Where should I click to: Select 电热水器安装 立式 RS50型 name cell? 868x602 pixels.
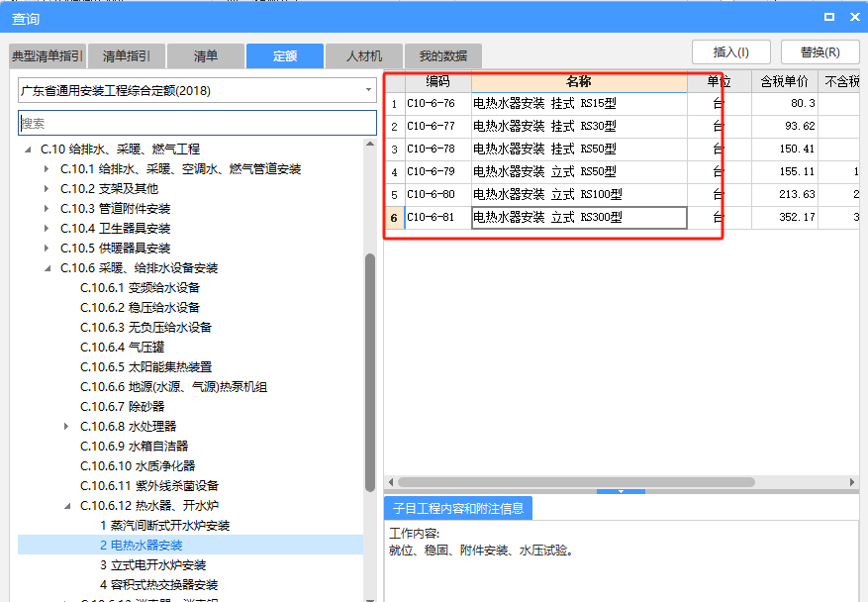pyautogui.click(x=579, y=171)
